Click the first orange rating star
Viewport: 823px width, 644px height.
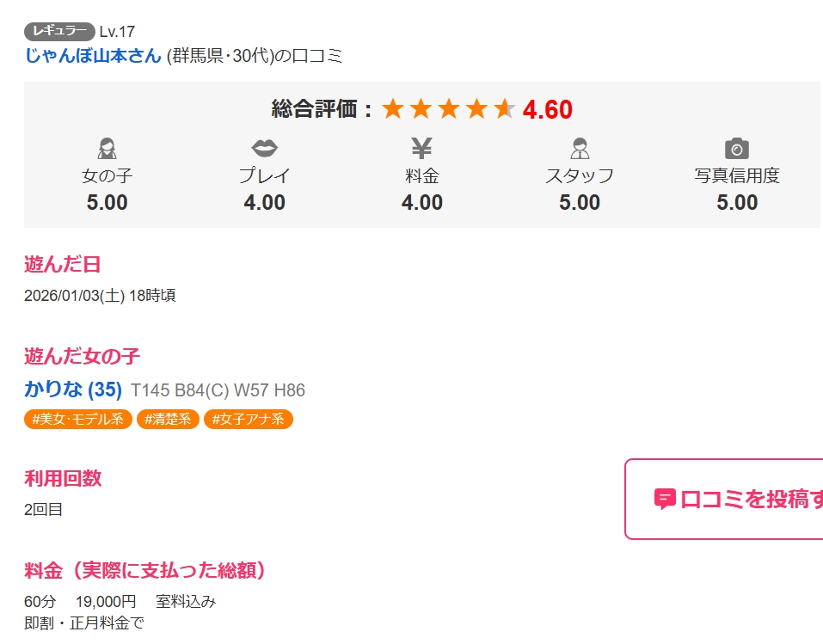click(393, 109)
